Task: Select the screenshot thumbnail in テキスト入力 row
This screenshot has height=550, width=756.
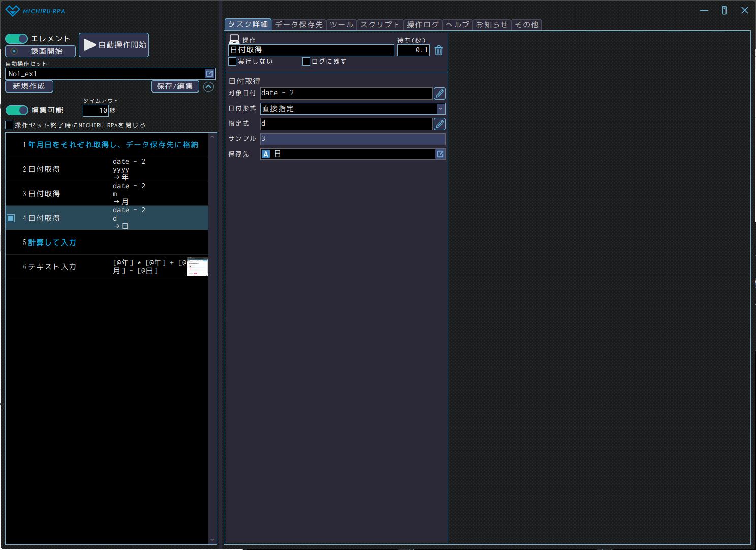Action: [197, 267]
